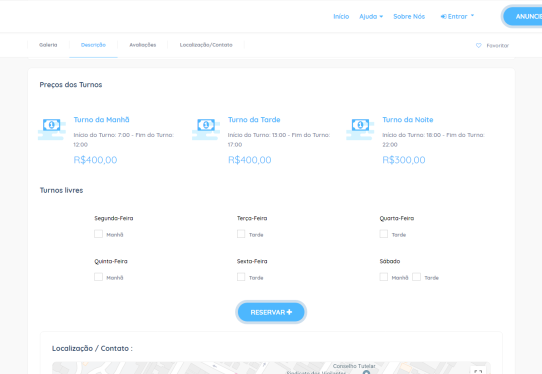Check Tarde under Quarta-Feira
Image resolution: width=542 pixels, height=374 pixels.
tap(384, 234)
